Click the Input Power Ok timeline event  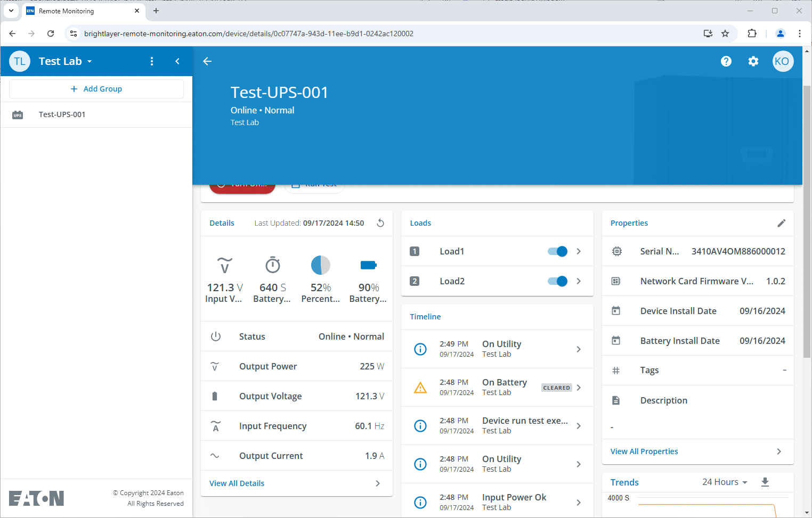pos(497,503)
